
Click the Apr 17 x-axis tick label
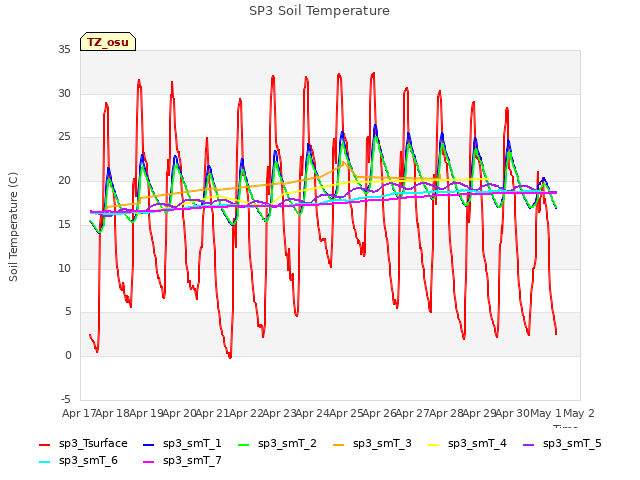[79, 413]
